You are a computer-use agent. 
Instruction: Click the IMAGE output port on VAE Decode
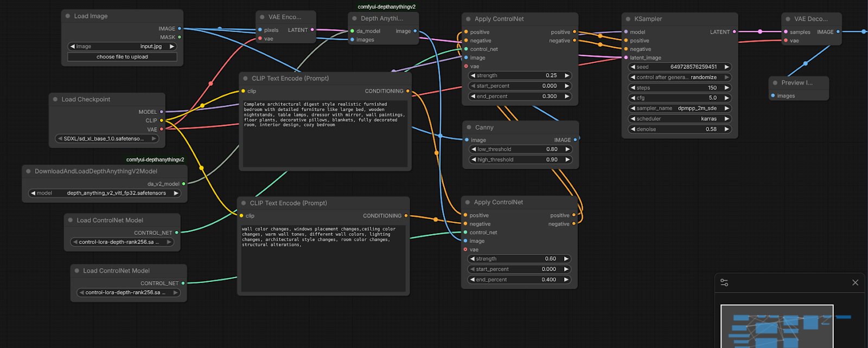pos(838,32)
